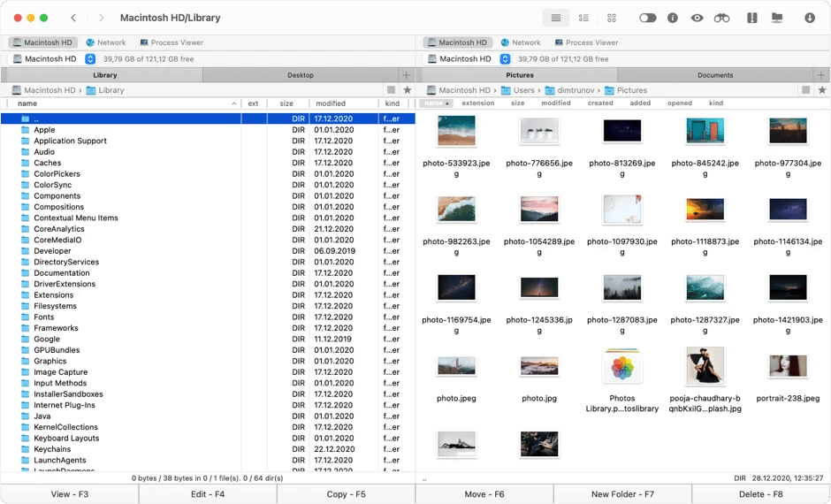Select the Caches folder row
The height and width of the screenshot is (504, 831).
click(207, 163)
